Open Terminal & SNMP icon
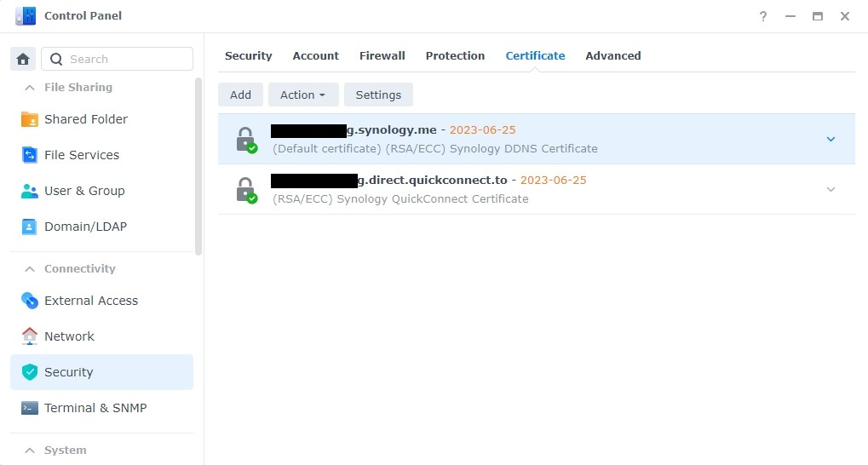The image size is (868, 465). point(30,408)
